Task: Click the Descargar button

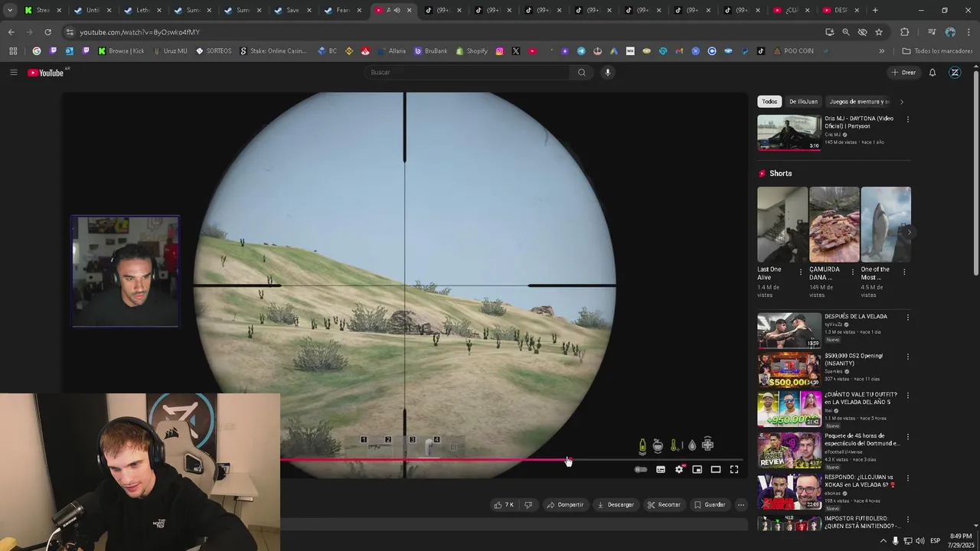Action: click(x=616, y=505)
